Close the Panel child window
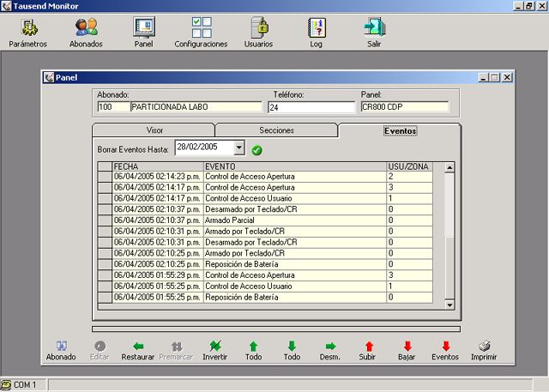This screenshot has width=549, height=392. (x=507, y=77)
